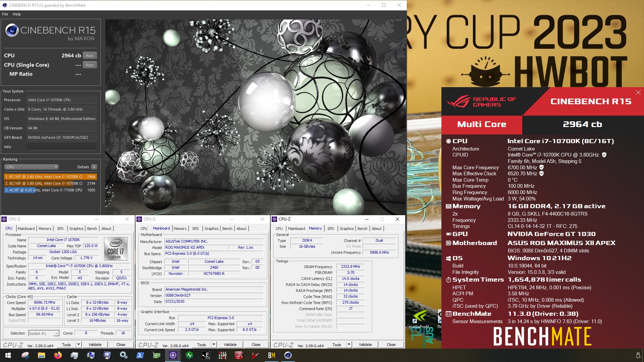Click the ranking Details arrow button

(94, 167)
